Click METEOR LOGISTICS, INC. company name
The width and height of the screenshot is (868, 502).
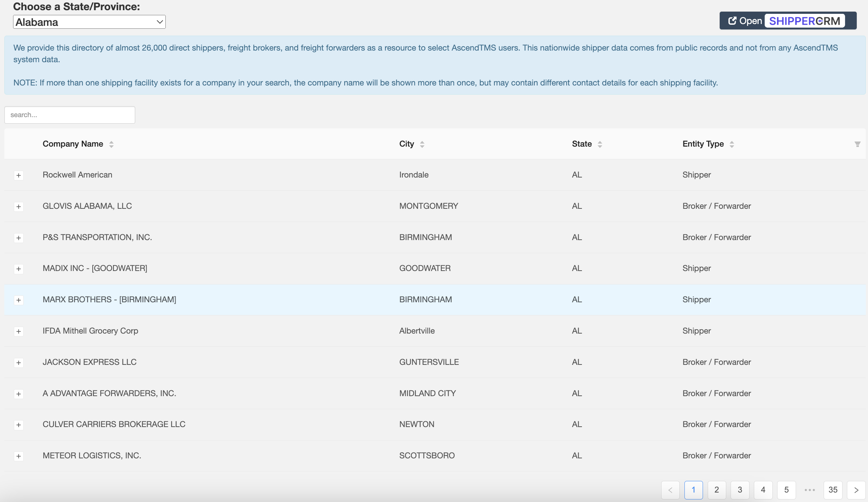pyautogui.click(x=92, y=456)
